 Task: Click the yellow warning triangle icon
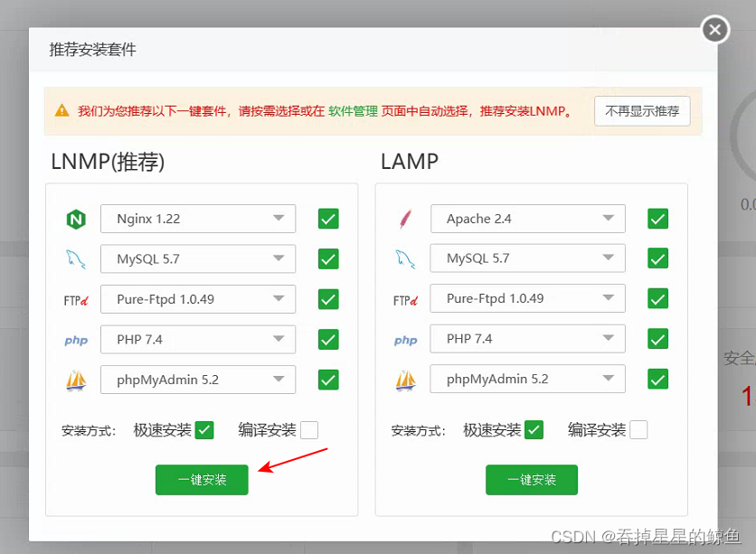coord(61,111)
